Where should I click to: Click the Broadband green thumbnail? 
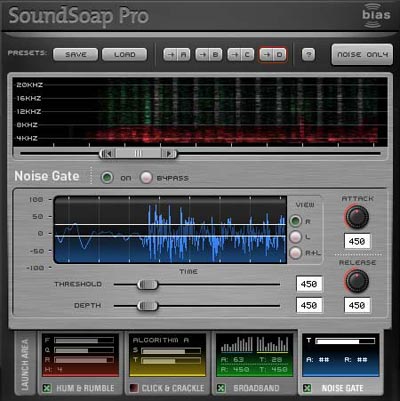[254, 355]
